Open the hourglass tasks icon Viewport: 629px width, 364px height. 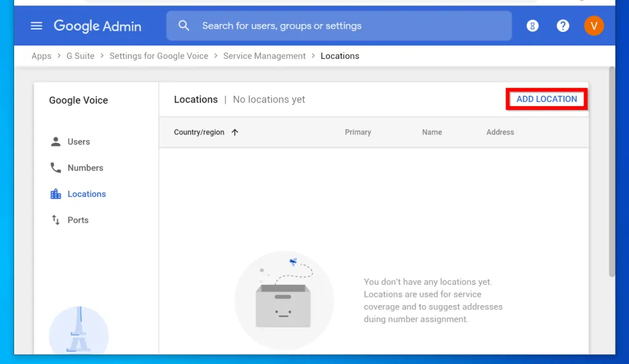[533, 26]
